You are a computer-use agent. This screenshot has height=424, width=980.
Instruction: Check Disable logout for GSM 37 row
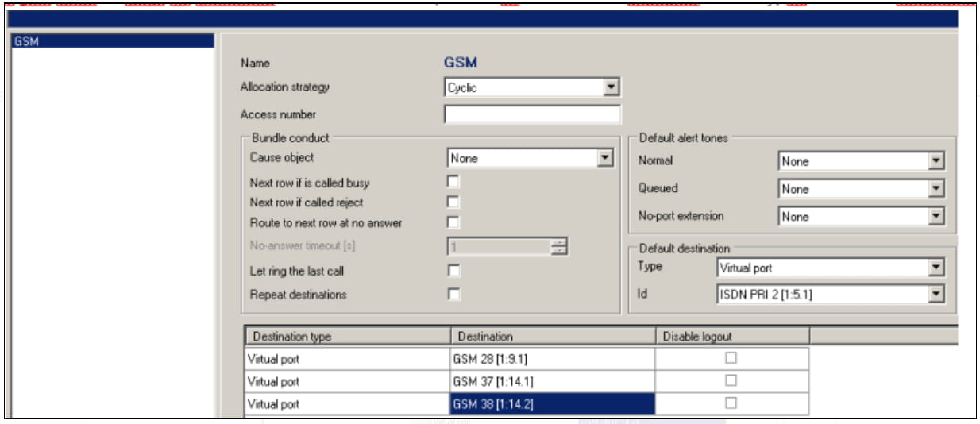point(731,380)
